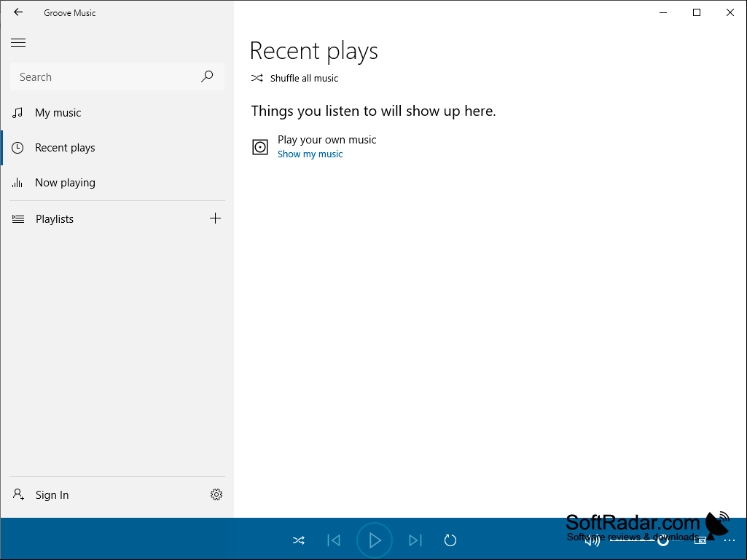The width and height of the screenshot is (747, 560).
Task: Create a new playlist with the plus icon
Action: click(x=215, y=218)
